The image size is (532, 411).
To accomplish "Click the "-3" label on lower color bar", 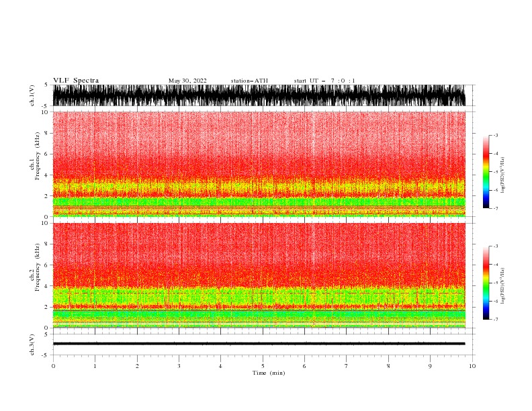I will click(496, 246).
